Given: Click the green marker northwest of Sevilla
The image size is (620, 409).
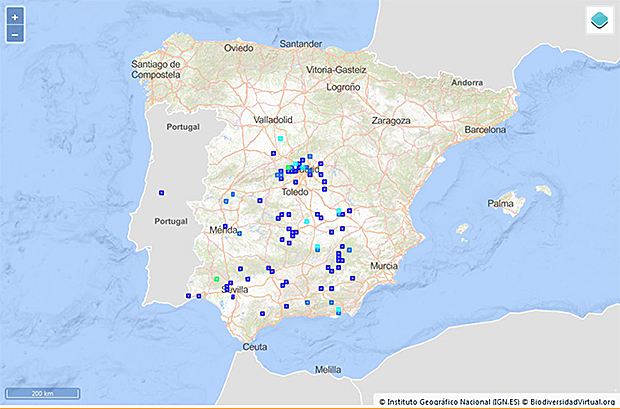Looking at the screenshot, I should [216, 277].
